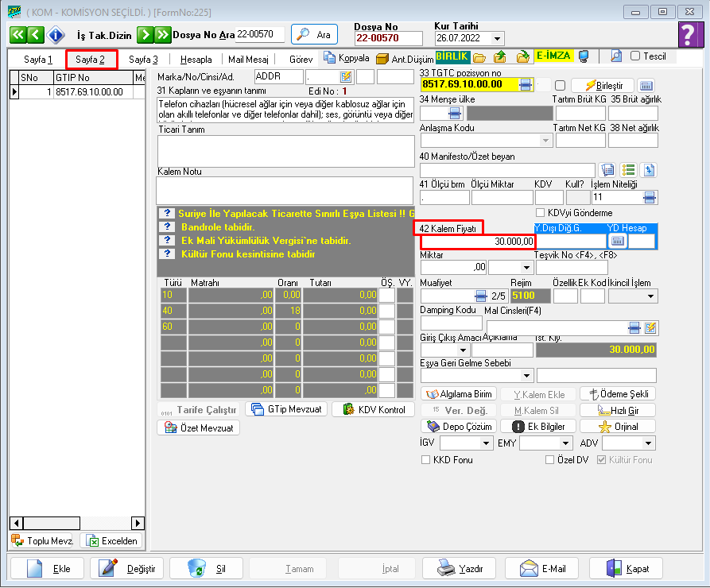Expand the Giriş Çıkış Amacı dropdown
Image resolution: width=710 pixels, height=588 pixels.
point(463,350)
